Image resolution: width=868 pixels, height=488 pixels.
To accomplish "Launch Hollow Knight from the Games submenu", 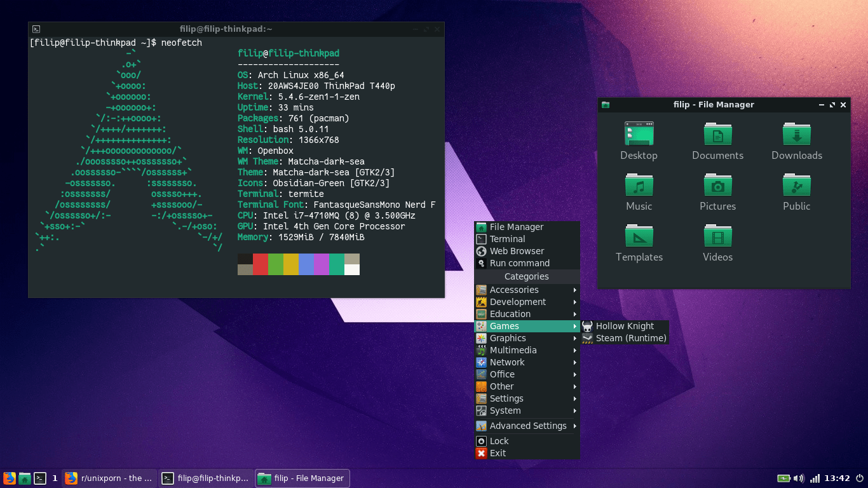I will [x=625, y=326].
